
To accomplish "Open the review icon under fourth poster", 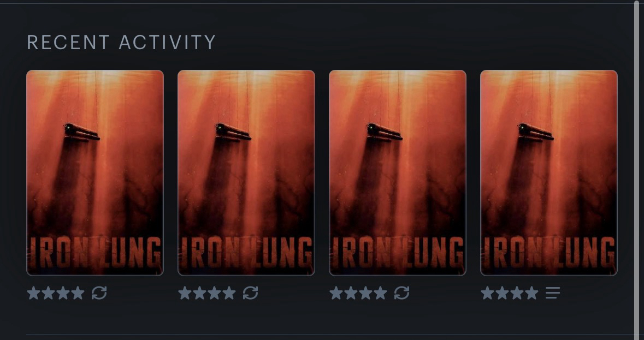I will pos(553,293).
